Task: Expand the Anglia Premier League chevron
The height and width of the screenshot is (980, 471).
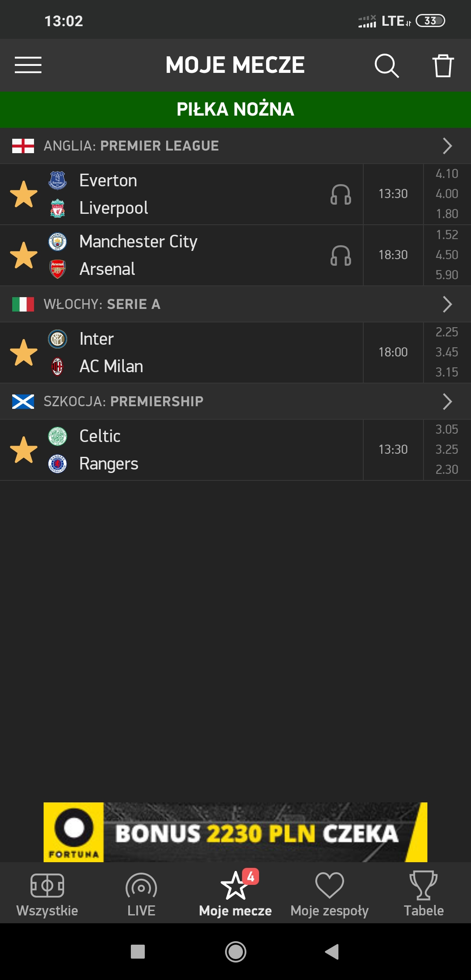Action: (447, 146)
